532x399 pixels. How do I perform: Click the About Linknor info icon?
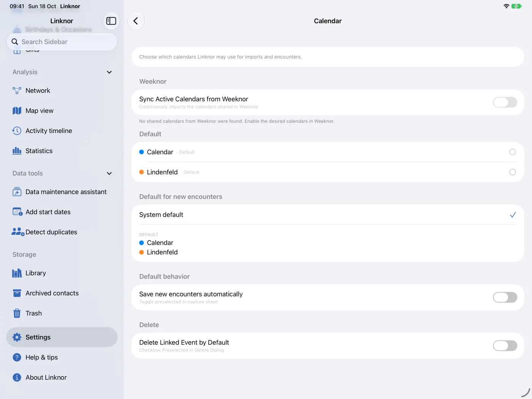[17, 377]
